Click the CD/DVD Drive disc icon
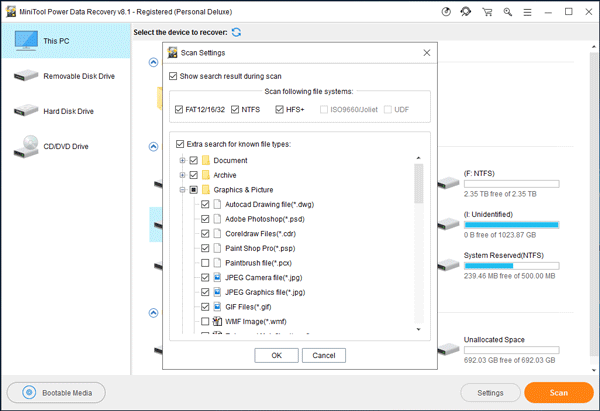Viewport: 600px width, 411px height. coord(26,146)
